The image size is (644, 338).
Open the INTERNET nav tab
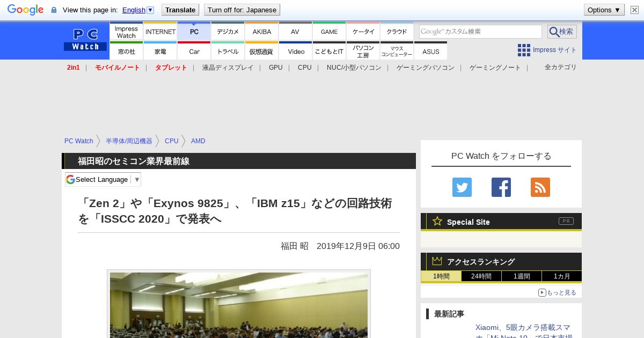pyautogui.click(x=160, y=32)
